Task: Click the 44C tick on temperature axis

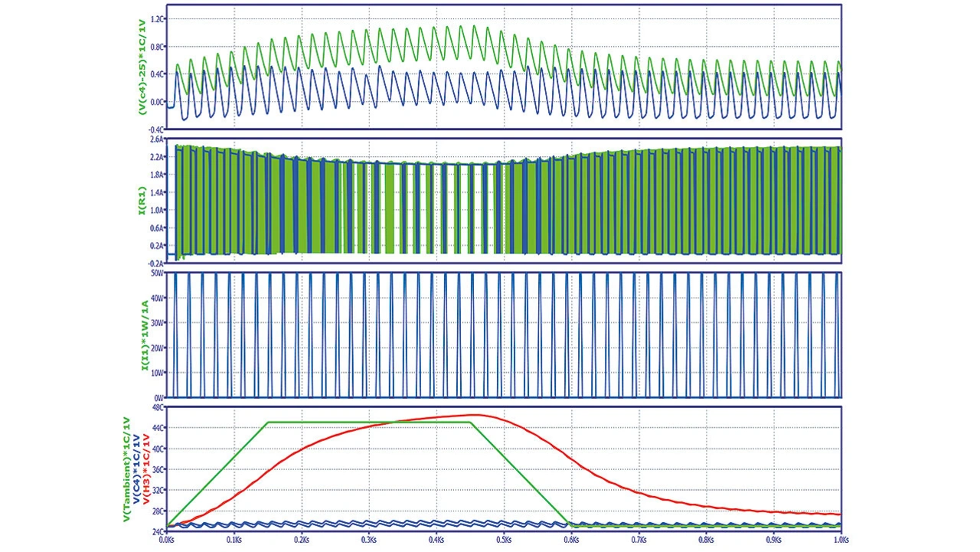Action: 158,429
